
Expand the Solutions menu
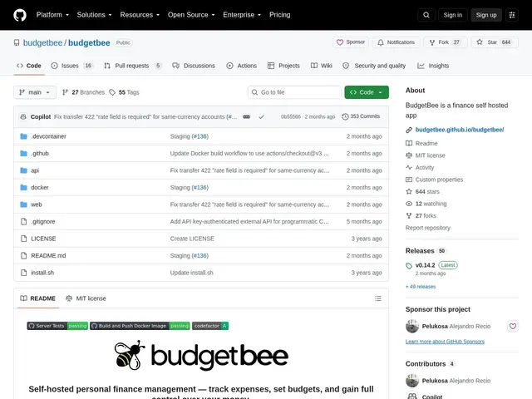click(x=94, y=15)
